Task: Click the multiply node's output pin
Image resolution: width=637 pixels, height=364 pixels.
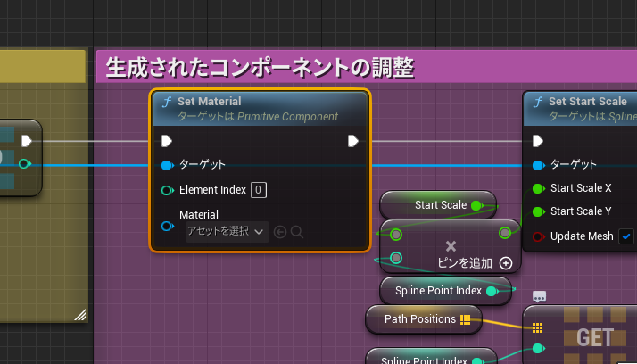Action: pos(505,233)
